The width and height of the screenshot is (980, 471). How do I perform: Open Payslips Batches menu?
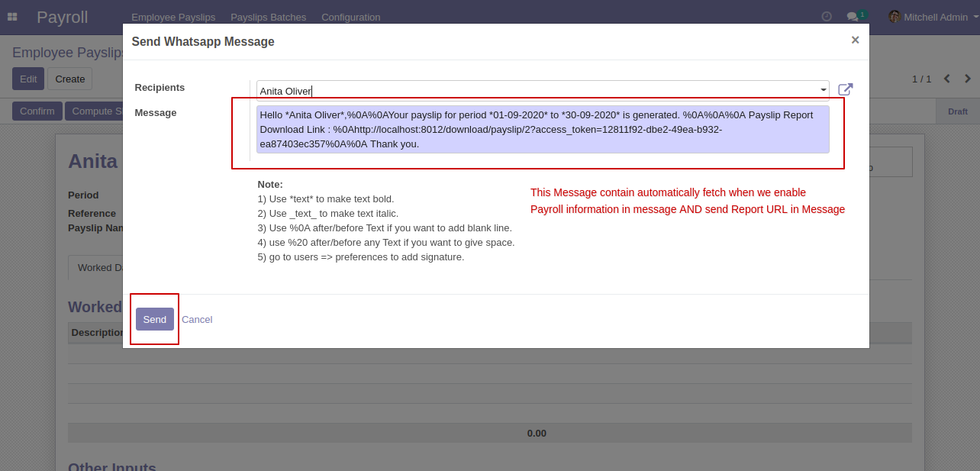(269, 17)
